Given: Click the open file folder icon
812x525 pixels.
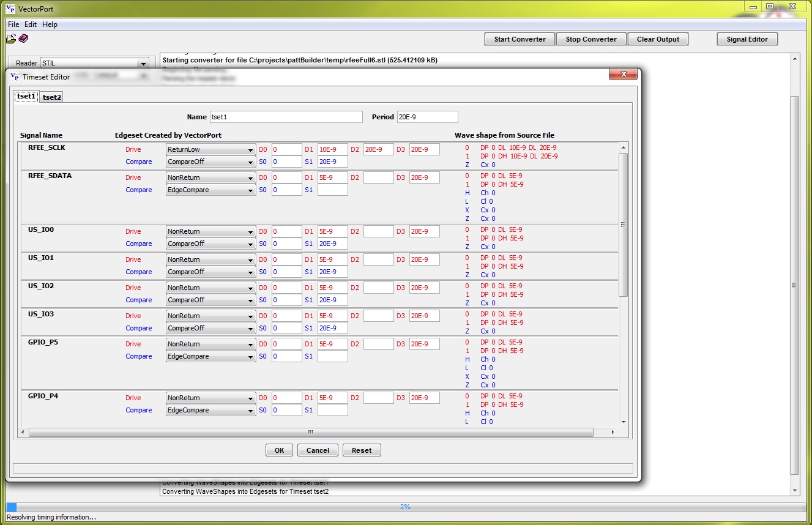Looking at the screenshot, I should (x=11, y=39).
